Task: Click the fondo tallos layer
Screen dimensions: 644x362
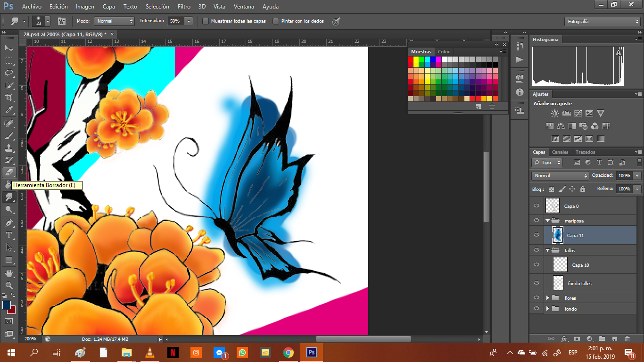Action: (x=579, y=283)
